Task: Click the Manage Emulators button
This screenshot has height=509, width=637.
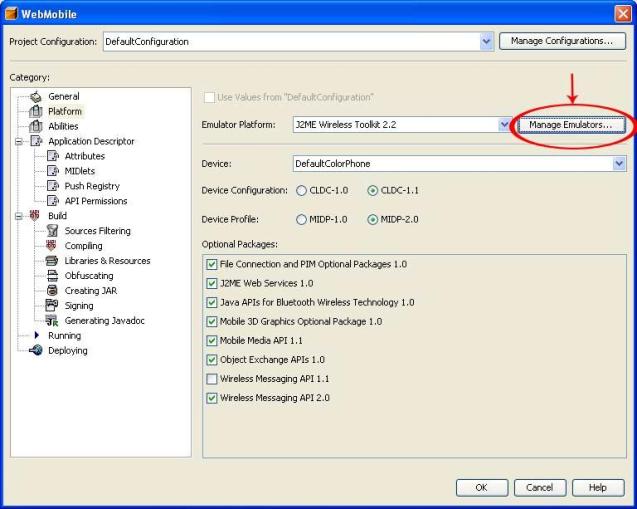Action: click(x=570, y=125)
